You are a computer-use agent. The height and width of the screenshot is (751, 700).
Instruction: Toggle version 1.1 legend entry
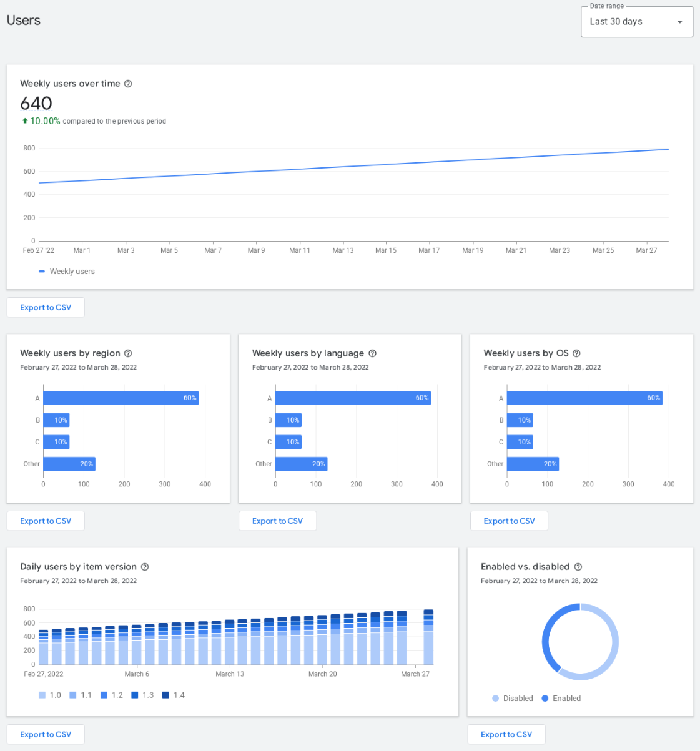pyautogui.click(x=81, y=695)
